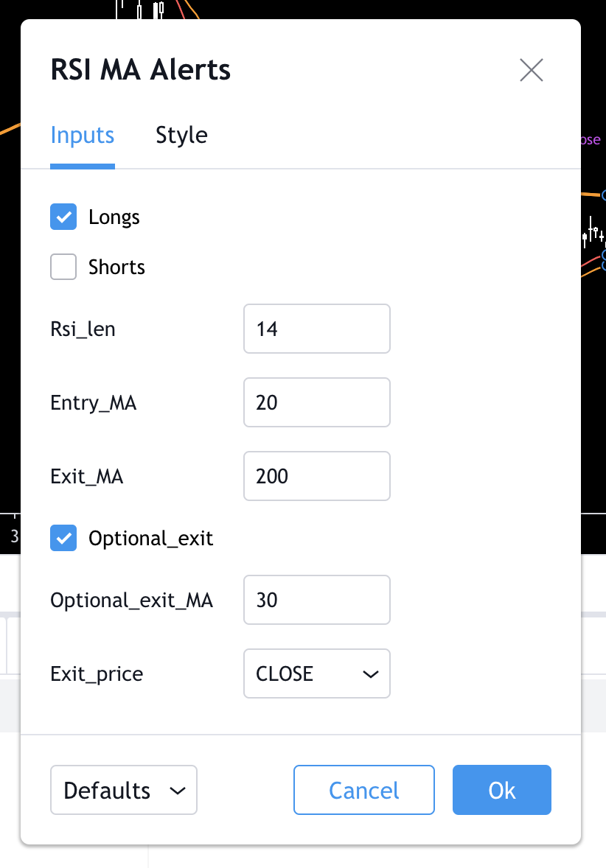Viewport: 606px width, 868px height.
Task: Enable the Shorts checkbox
Action: 63,267
